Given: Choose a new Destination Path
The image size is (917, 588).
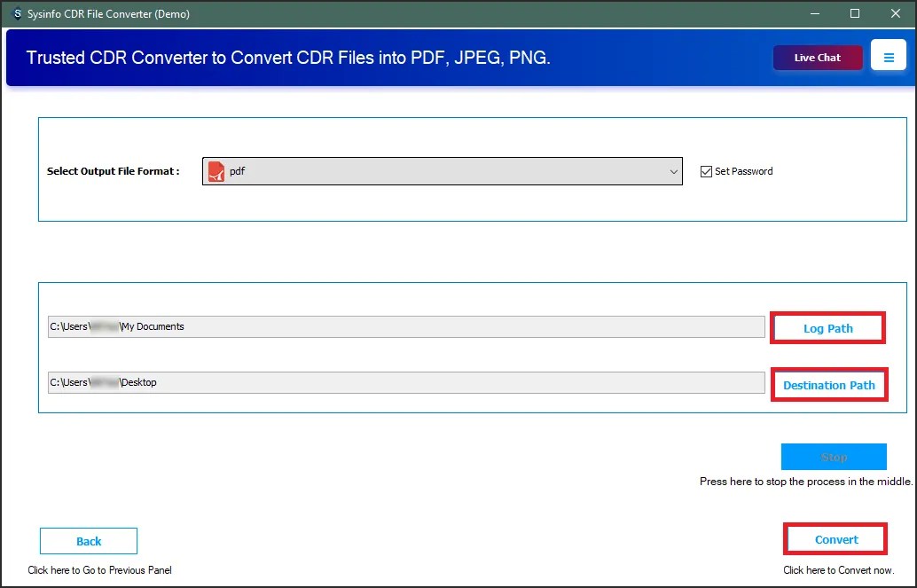Looking at the screenshot, I should (x=829, y=385).
